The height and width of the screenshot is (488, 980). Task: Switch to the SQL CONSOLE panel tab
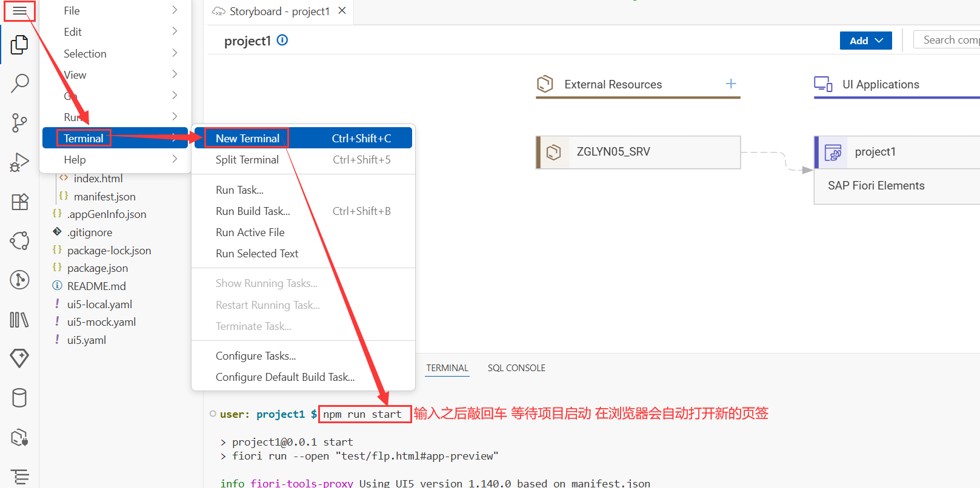coord(516,368)
